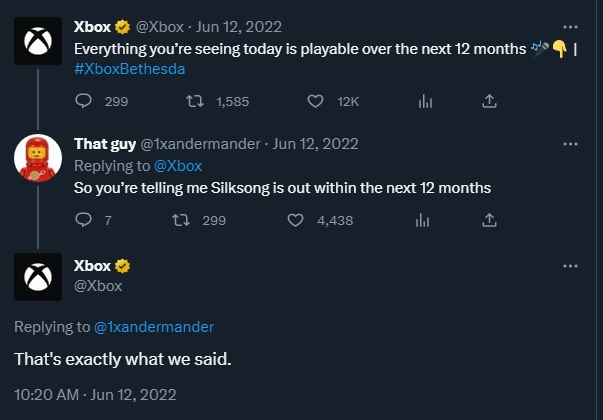Retweet That guy's Silksong tweet
The image size is (603, 420).
pyautogui.click(x=181, y=220)
